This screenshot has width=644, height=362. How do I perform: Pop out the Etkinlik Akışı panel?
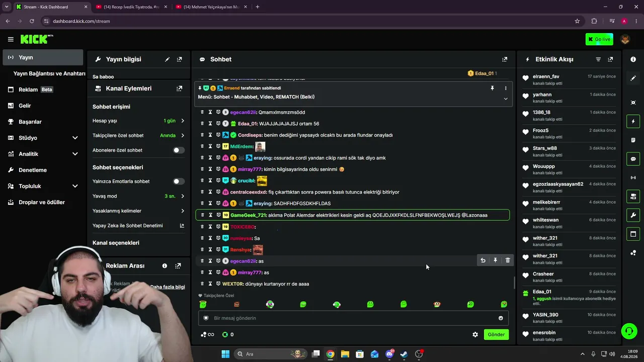tap(610, 59)
